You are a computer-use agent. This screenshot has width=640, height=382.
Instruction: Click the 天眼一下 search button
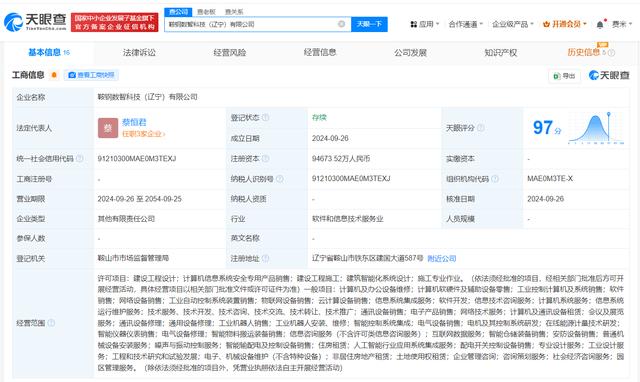coord(369,24)
